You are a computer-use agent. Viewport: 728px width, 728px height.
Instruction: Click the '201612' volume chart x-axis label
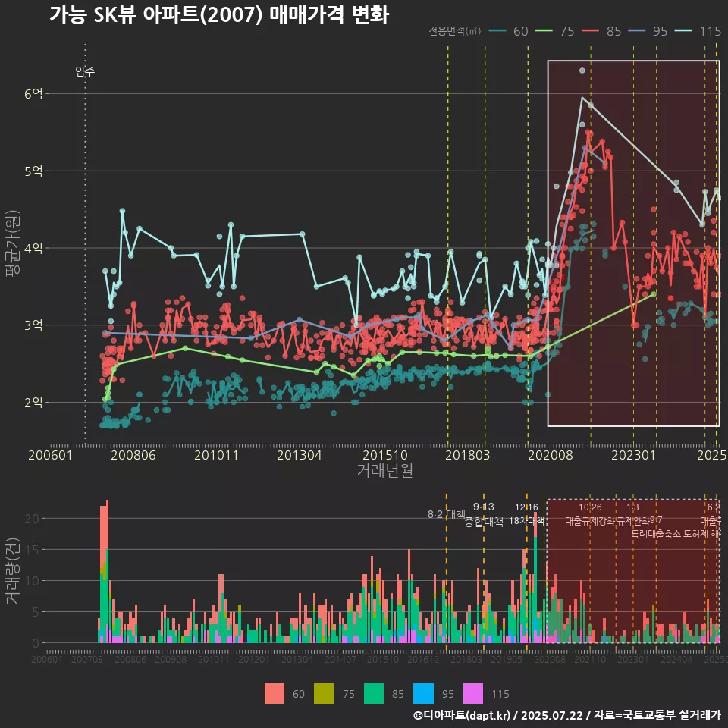point(423,659)
